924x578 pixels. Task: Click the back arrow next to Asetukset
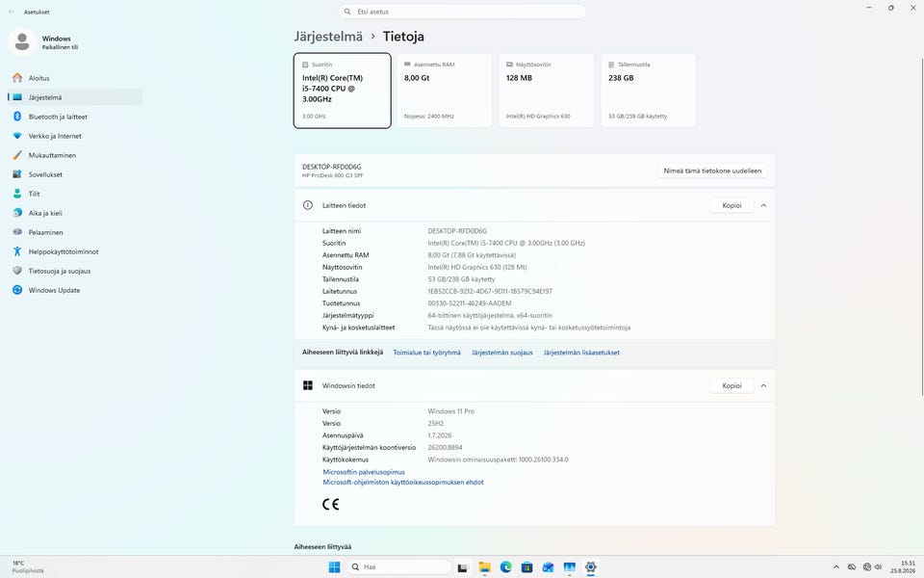click(12, 12)
